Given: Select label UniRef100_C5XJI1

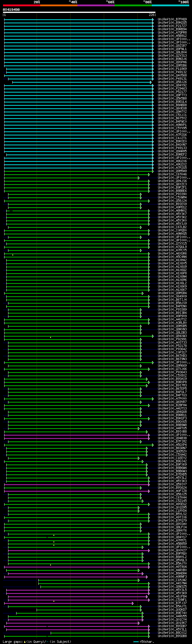Looking at the screenshot, I should (172, 115).
